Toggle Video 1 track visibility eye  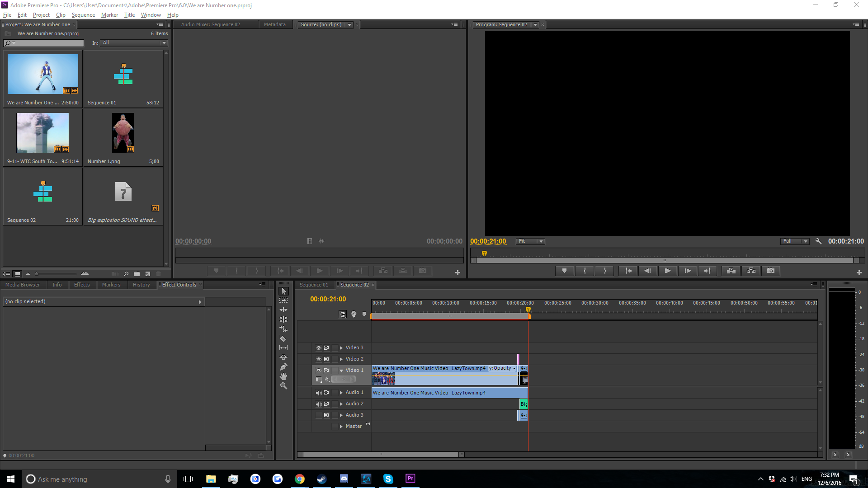click(x=319, y=371)
